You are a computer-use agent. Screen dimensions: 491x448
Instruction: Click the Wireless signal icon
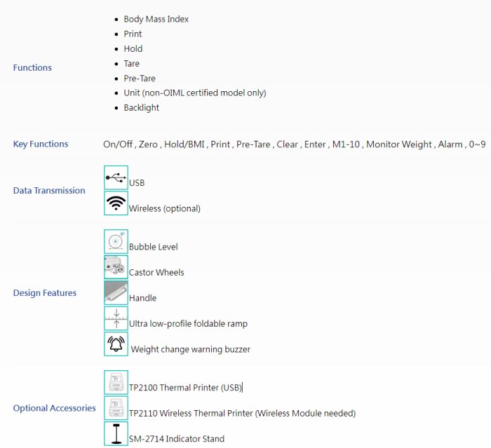coord(116,203)
